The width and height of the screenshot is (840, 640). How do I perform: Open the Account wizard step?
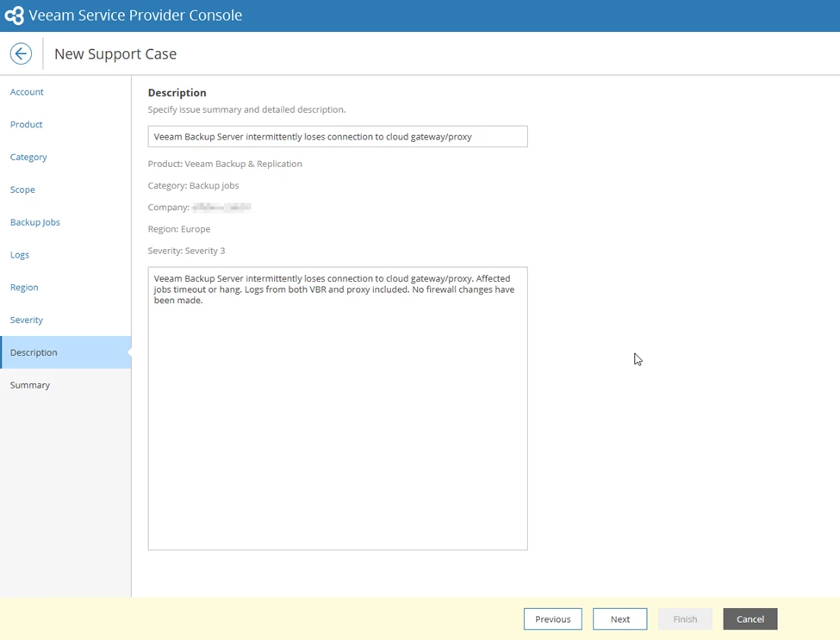[x=27, y=92]
